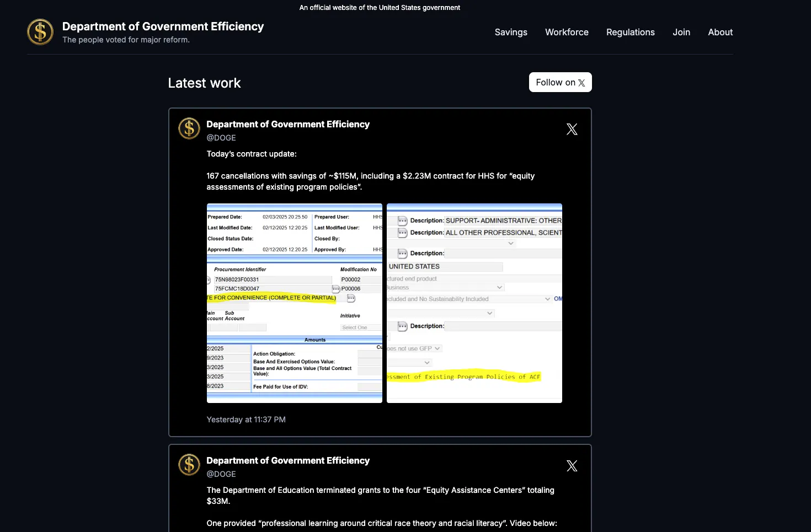Click the X glyph inside the Follow button

(x=581, y=82)
